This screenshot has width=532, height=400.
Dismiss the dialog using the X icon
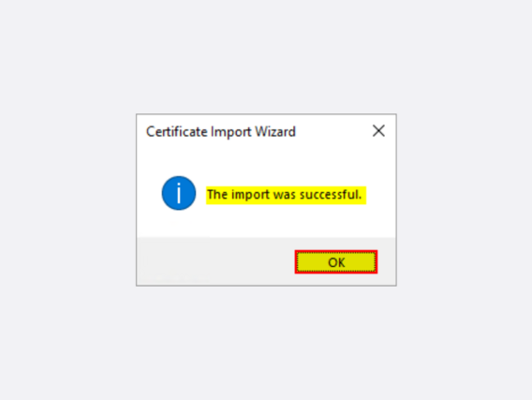[x=378, y=131]
